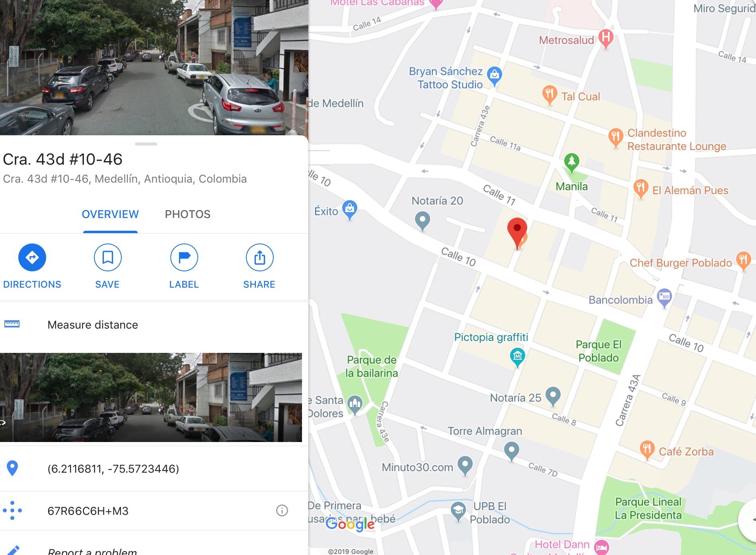Expand the panel using drag handle
The width and height of the screenshot is (756, 555).
[146, 144]
